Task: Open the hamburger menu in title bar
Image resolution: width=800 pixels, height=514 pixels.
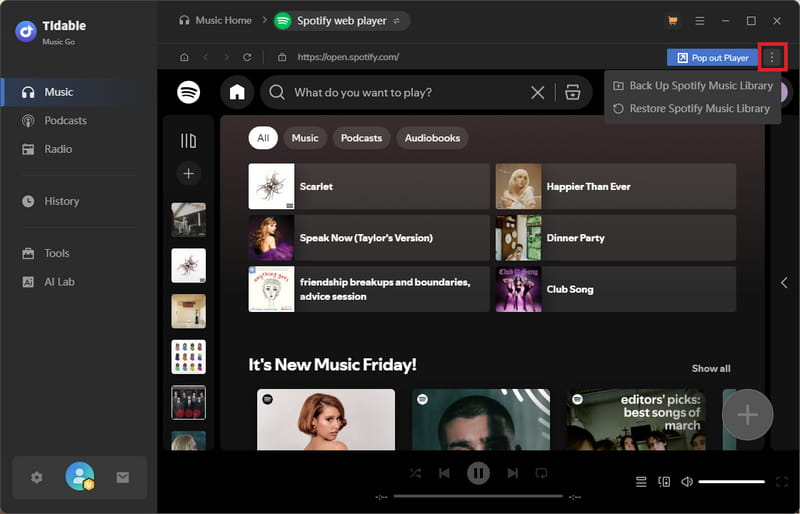Action: tap(699, 21)
